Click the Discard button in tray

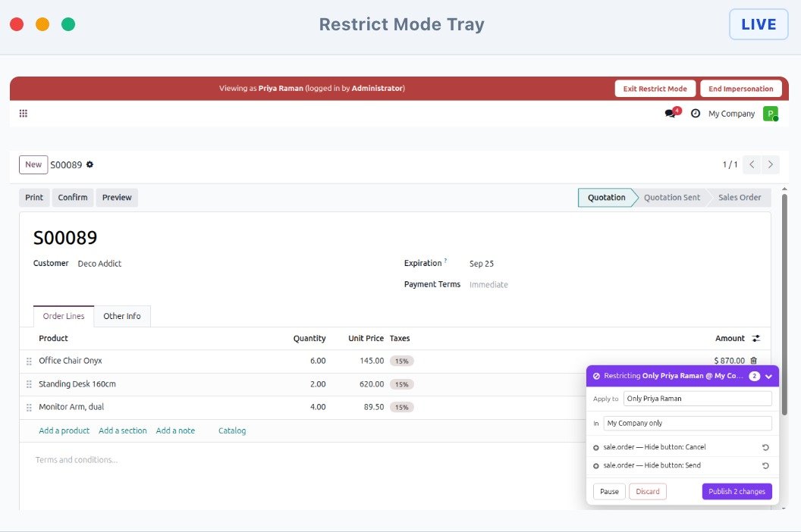click(647, 491)
